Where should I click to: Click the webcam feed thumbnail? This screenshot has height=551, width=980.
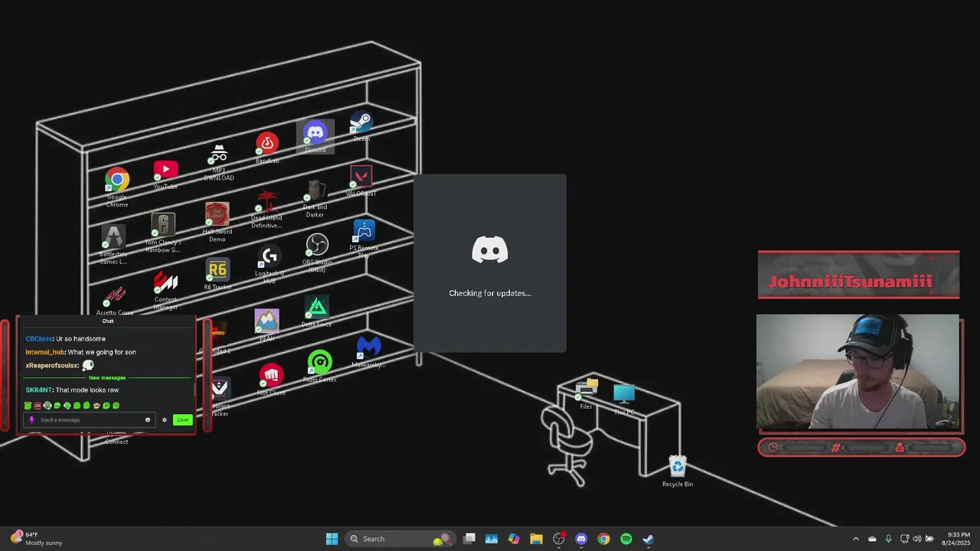(x=857, y=372)
